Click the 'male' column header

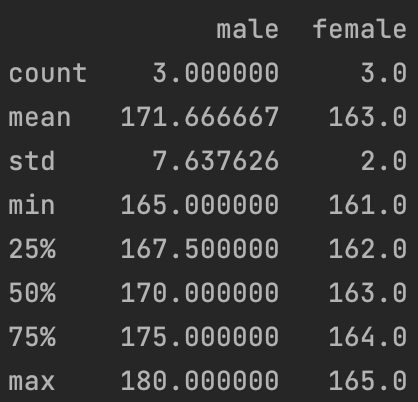[247, 29]
